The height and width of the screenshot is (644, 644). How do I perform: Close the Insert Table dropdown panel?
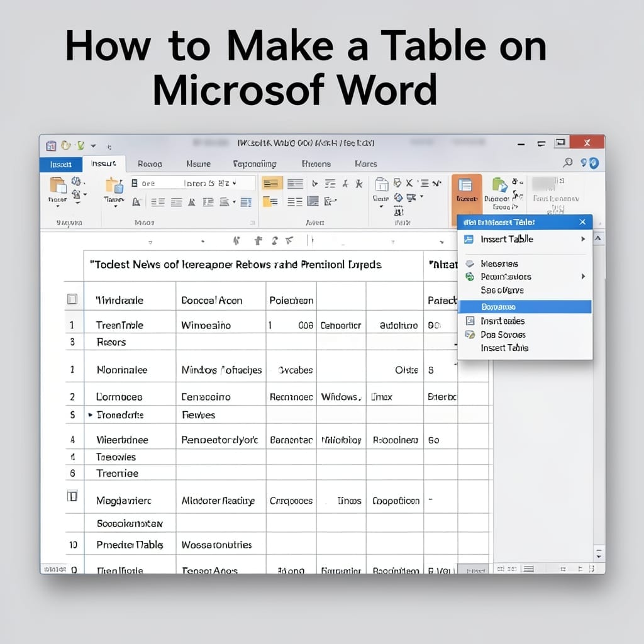[x=582, y=222]
